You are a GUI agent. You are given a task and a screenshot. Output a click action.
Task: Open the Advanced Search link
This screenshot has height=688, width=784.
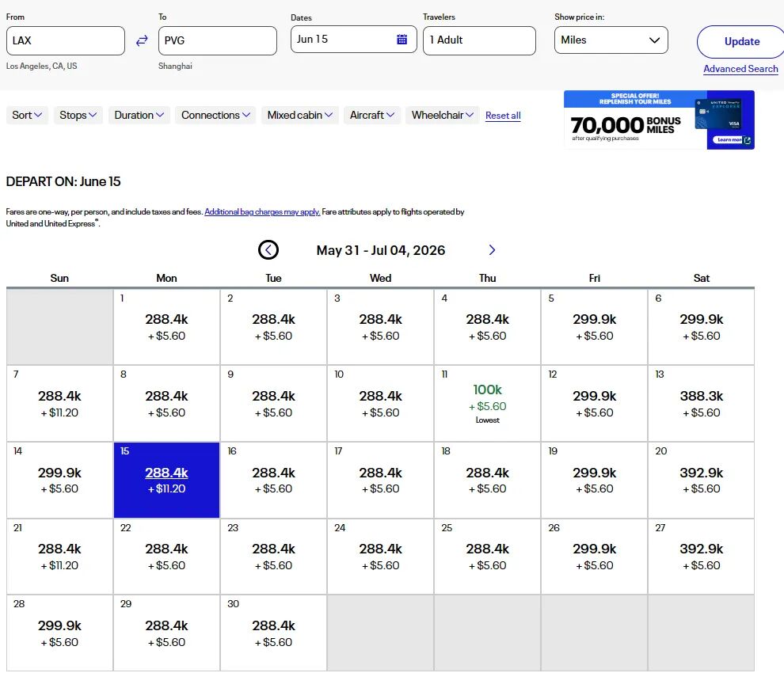[740, 69]
